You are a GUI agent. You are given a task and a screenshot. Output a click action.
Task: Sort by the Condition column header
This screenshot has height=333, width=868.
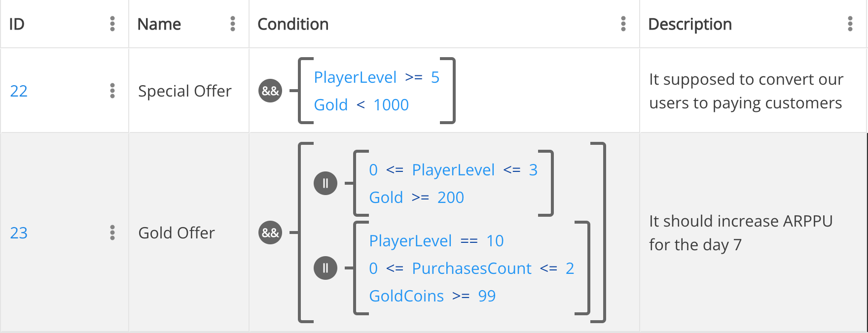tap(293, 24)
